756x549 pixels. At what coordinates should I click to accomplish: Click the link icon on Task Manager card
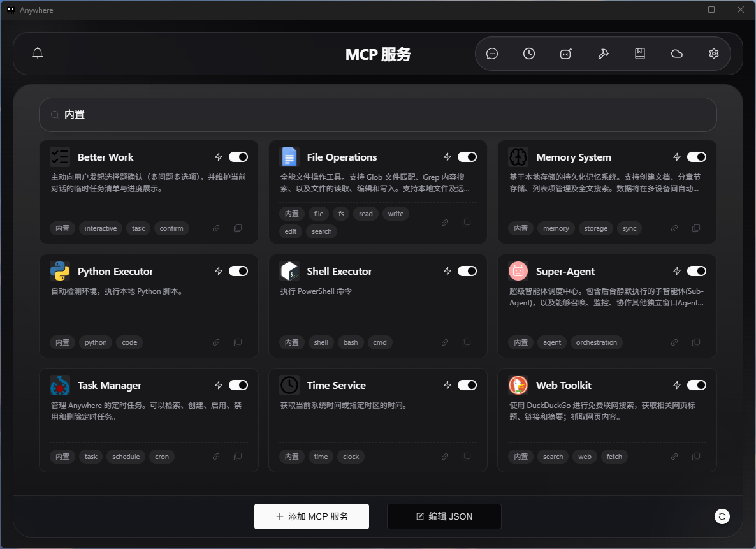(x=216, y=457)
